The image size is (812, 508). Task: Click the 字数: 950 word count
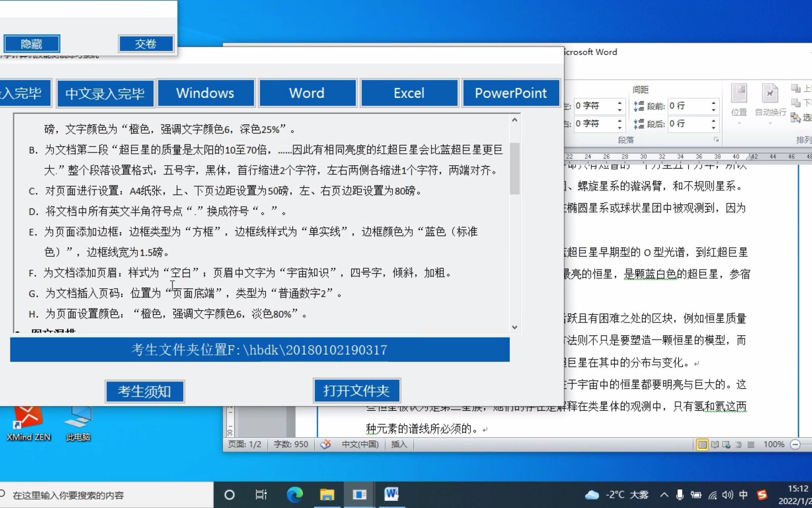(291, 444)
